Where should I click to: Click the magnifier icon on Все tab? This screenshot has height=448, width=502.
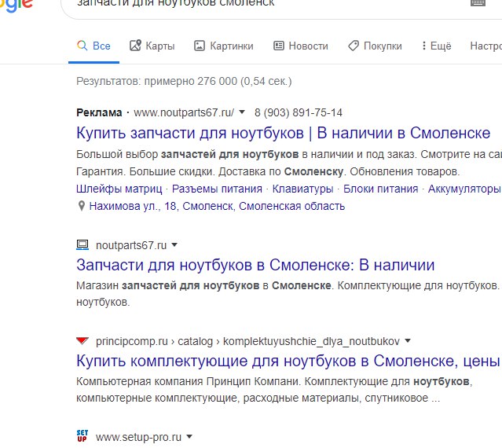(82, 46)
